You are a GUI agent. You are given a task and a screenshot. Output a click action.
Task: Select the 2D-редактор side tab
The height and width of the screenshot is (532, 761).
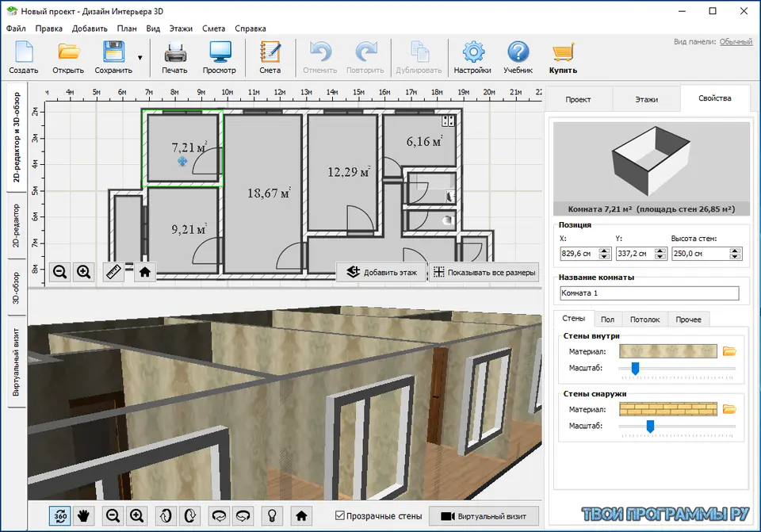coord(17,226)
